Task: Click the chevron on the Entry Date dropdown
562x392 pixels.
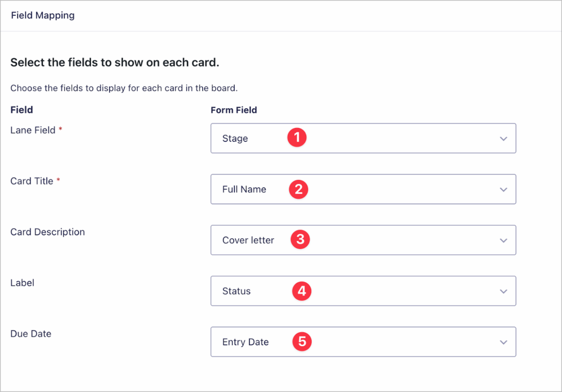Action: pos(503,341)
